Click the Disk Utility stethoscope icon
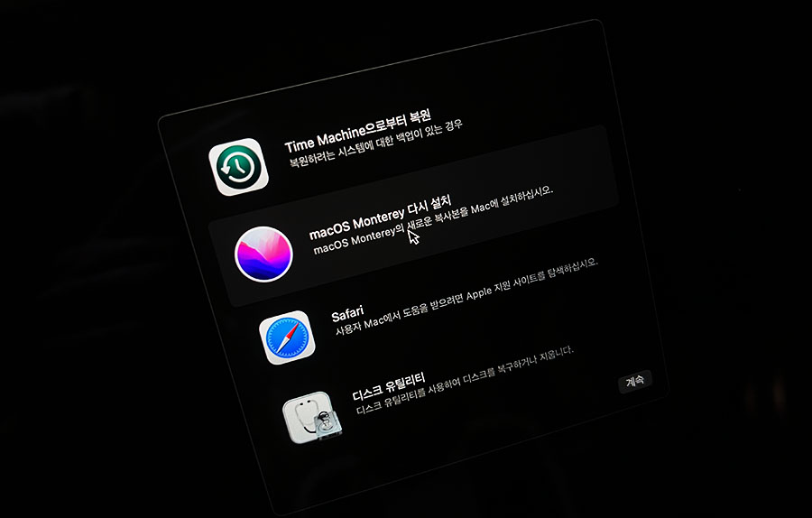The width and height of the screenshot is (812, 518). (x=312, y=418)
